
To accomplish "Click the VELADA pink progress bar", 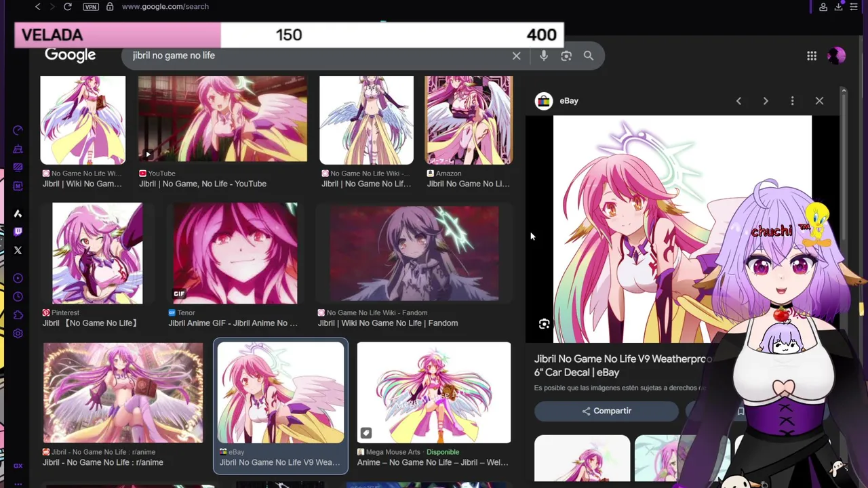I will tap(118, 35).
